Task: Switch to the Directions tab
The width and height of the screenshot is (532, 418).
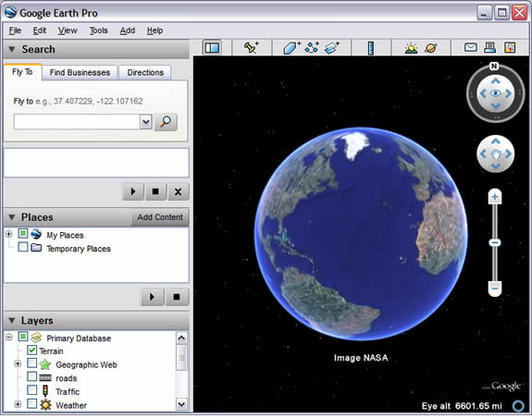Action: tap(145, 72)
